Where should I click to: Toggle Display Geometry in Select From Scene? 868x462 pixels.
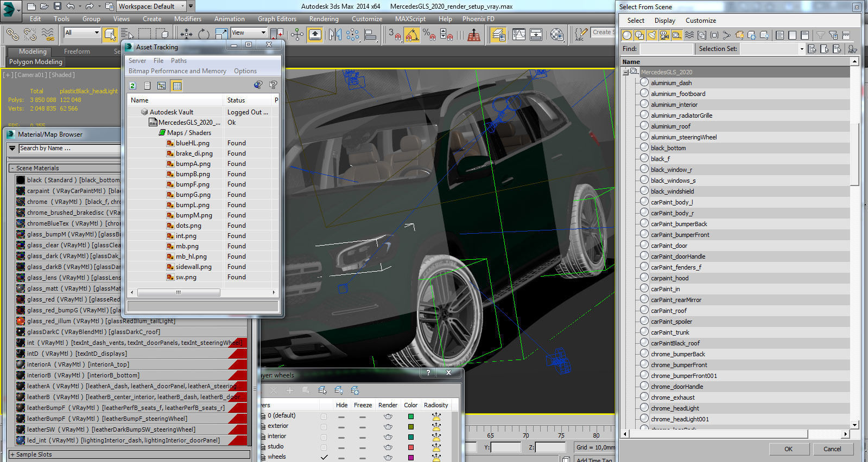[x=627, y=35]
